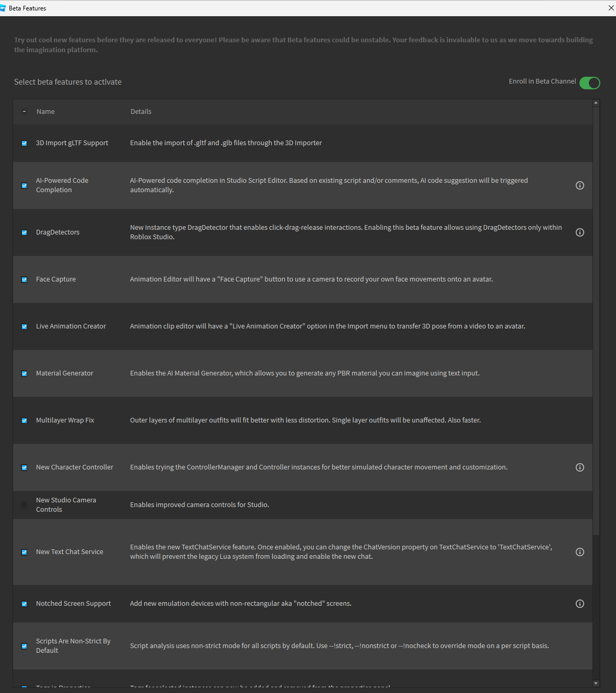Click the Roblox Studio window icon
The image size is (616, 693).
pos(3,8)
